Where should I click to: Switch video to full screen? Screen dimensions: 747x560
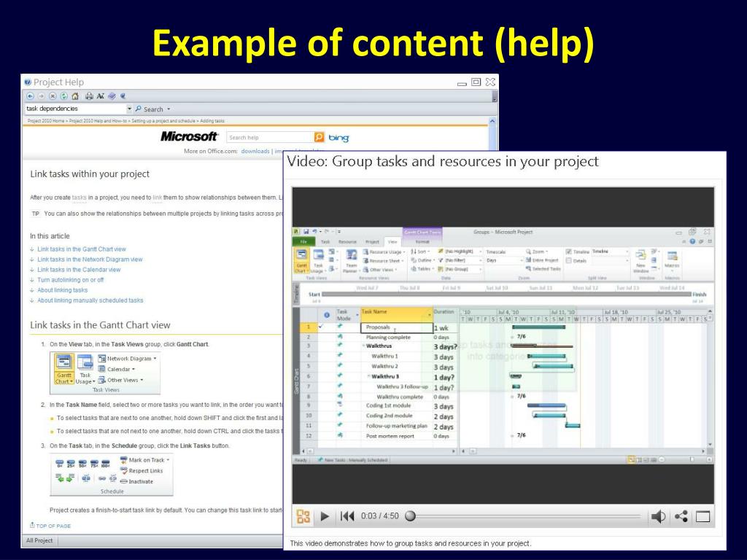coord(703,516)
